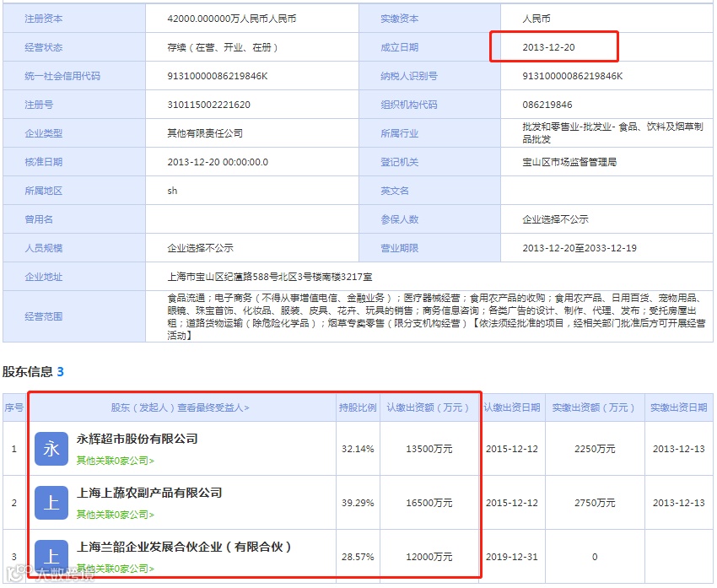Select approval date 2013-12-20 00:00:00.0
This screenshot has height=588, width=717.
point(218,162)
